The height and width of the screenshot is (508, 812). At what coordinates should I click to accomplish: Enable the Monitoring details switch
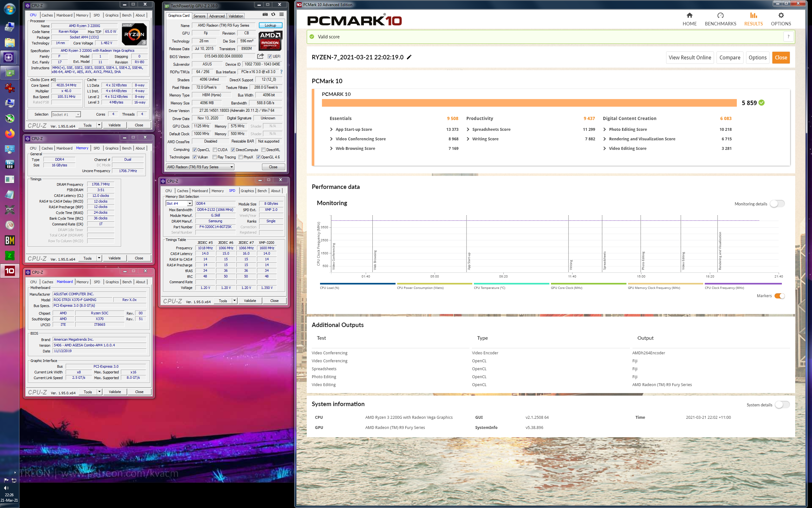point(777,204)
